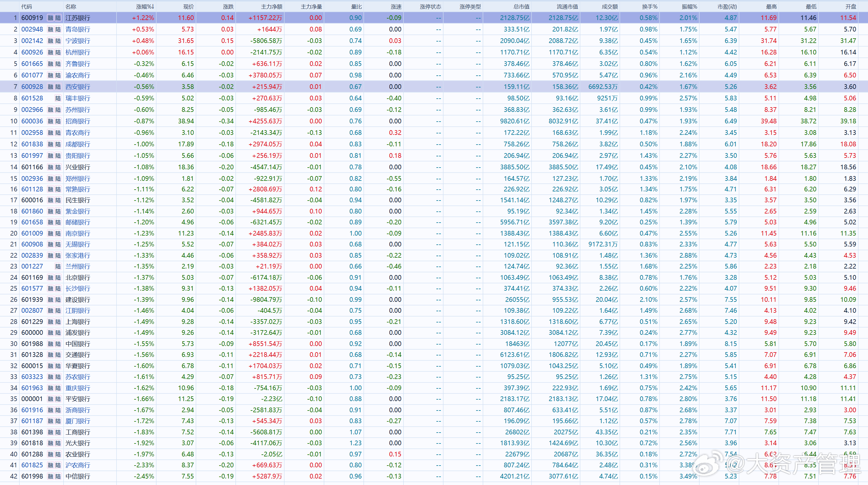This screenshot has height=485, width=868.
Task: Open the 宁波银行 stock name link
Action: [78, 41]
